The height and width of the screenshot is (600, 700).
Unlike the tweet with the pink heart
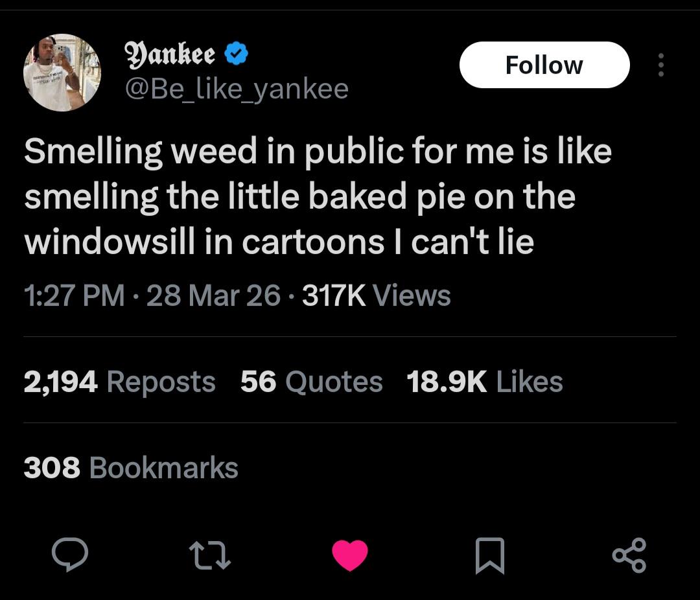350,556
